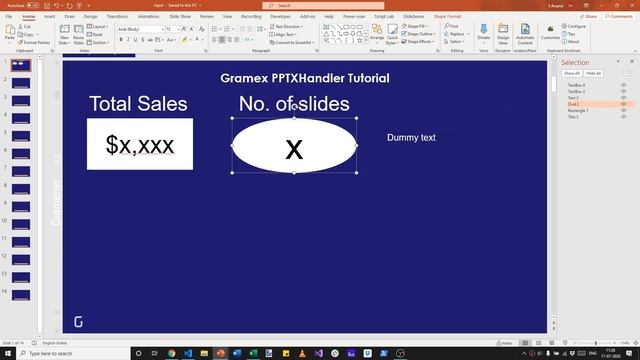Open the Design ribbon tab

tap(90, 16)
